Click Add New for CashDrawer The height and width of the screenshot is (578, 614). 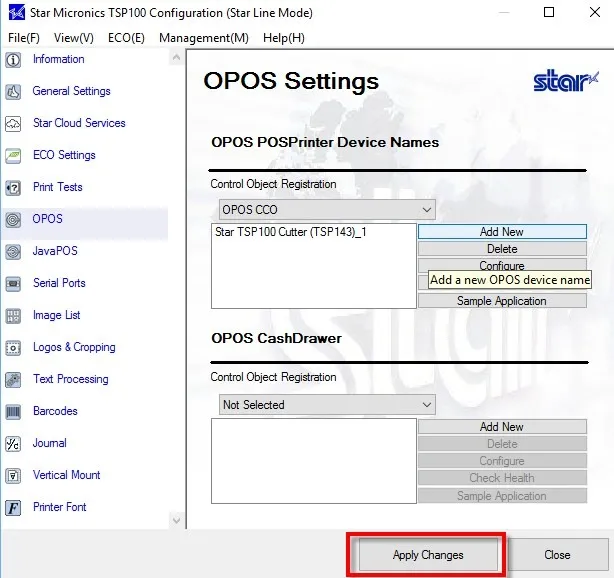click(502, 426)
